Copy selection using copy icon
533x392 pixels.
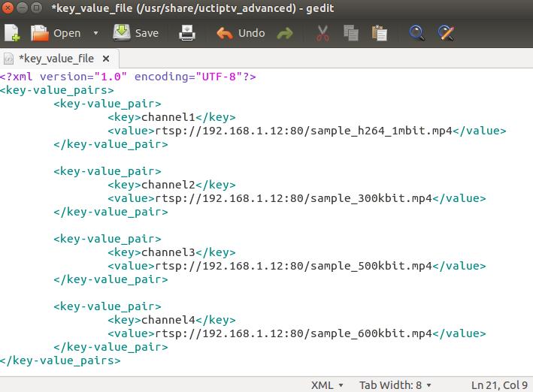point(351,33)
